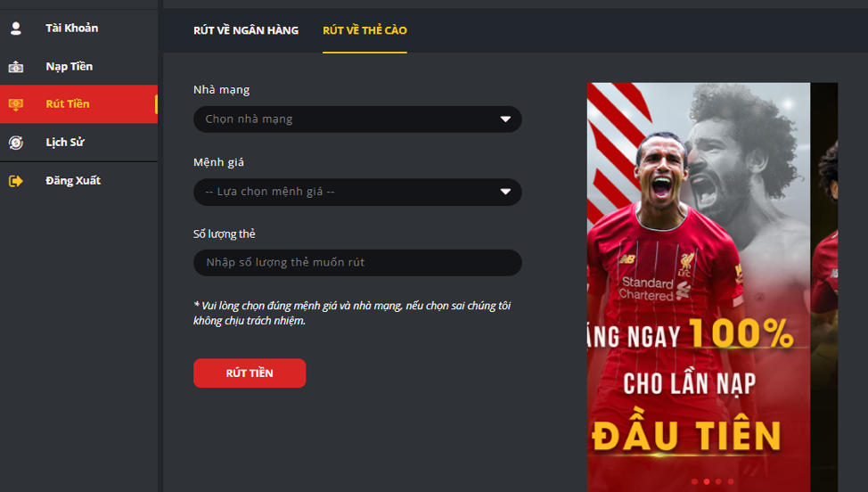Switch to Rút Về Ngân Hàng tab

coord(246,30)
